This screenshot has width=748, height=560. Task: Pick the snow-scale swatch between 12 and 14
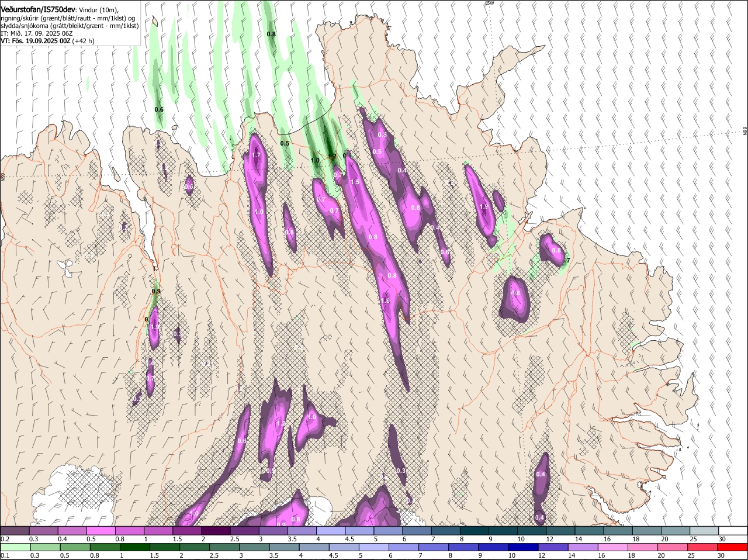coord(560,530)
